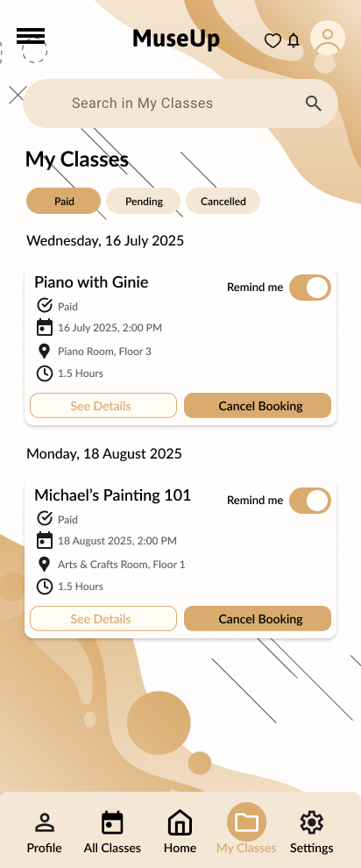
Task: Switch to the Pending filter tab
Action: [144, 201]
